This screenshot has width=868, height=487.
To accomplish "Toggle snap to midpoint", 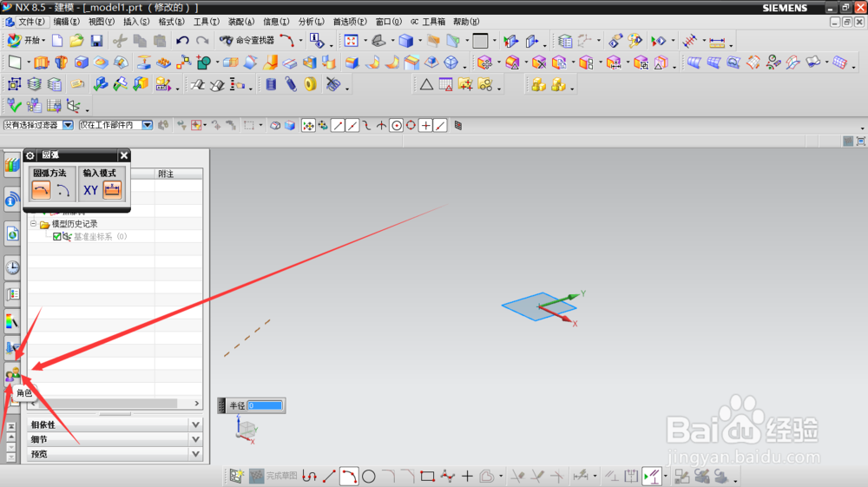I will (x=352, y=126).
